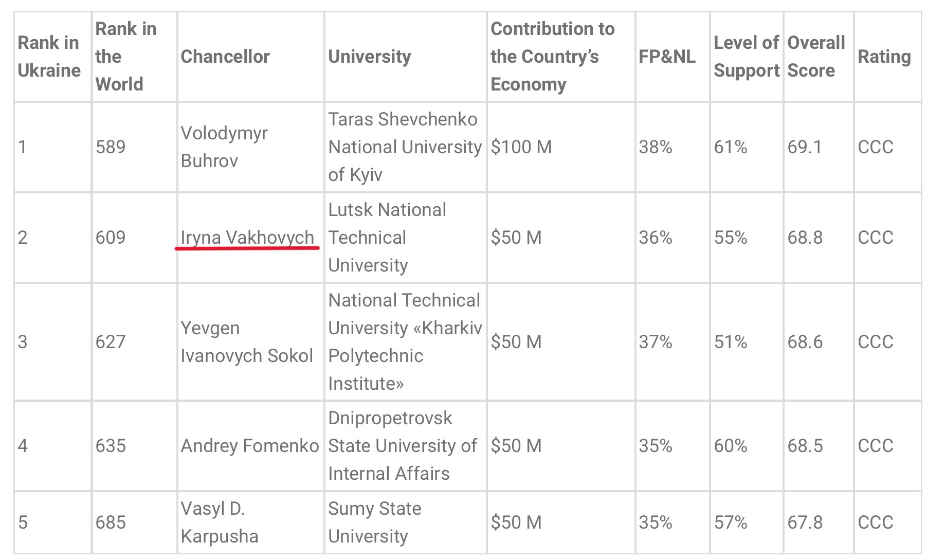The image size is (927, 560).
Task: Select the Rank in Ukraine header
Action: click(x=49, y=57)
